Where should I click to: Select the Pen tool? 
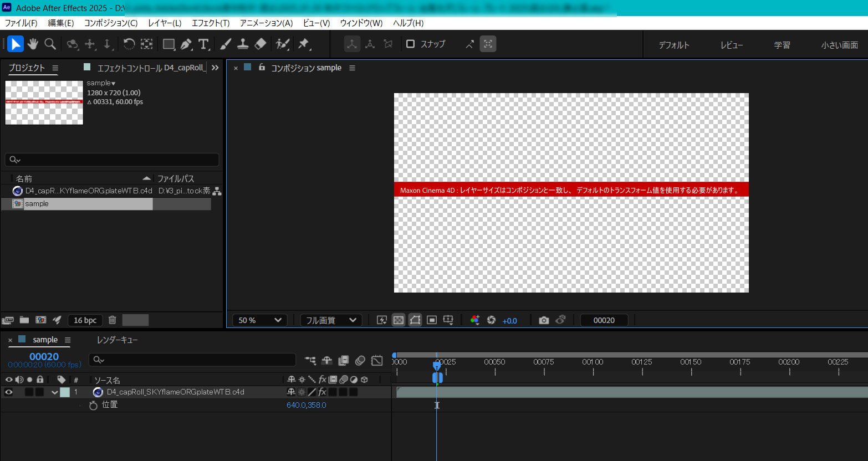(186, 44)
